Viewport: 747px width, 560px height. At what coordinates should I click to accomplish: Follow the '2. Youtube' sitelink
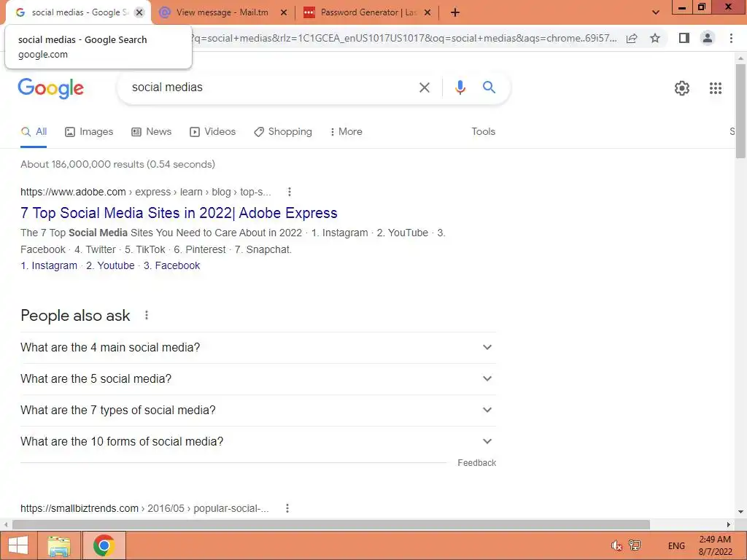pyautogui.click(x=111, y=265)
